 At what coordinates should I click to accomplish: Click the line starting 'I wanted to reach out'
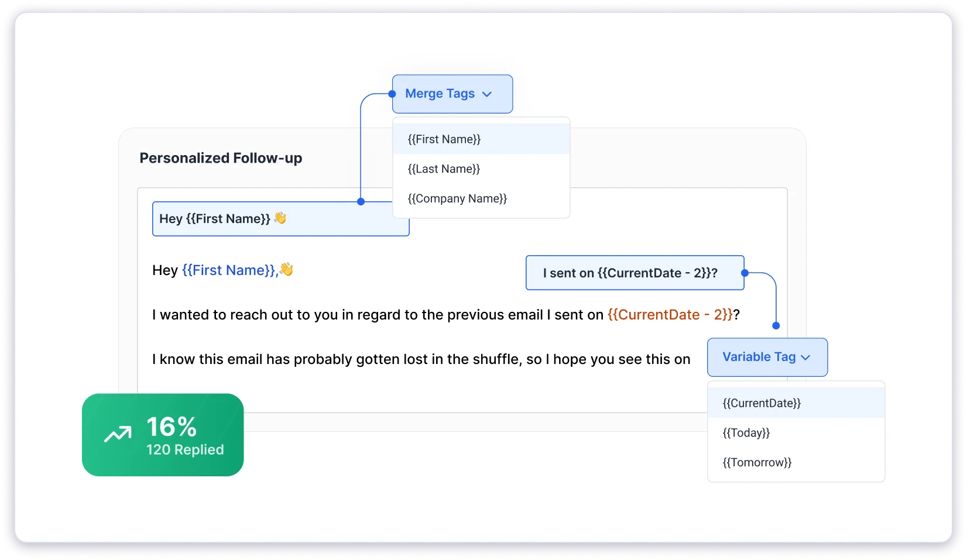(446, 315)
